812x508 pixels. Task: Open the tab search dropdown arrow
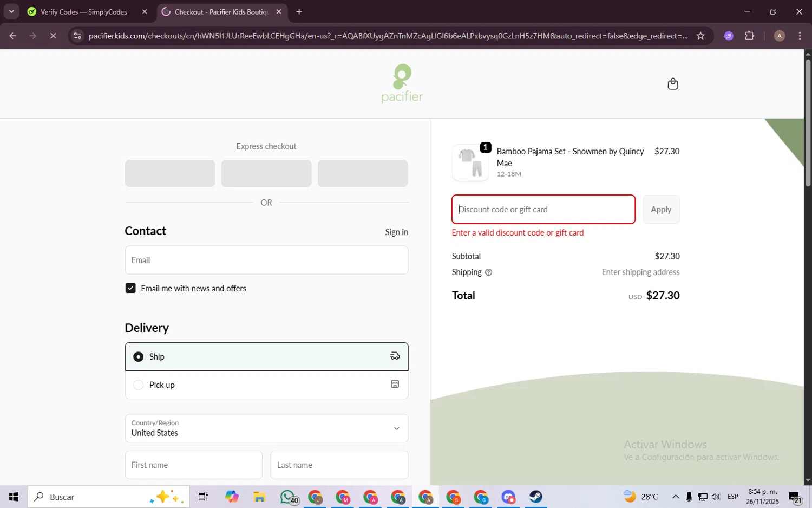point(11,12)
